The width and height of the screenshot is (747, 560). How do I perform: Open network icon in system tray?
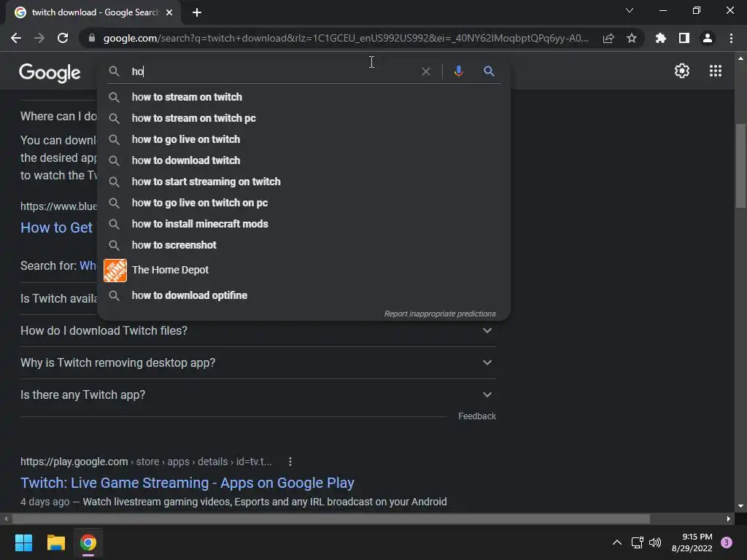click(637, 542)
